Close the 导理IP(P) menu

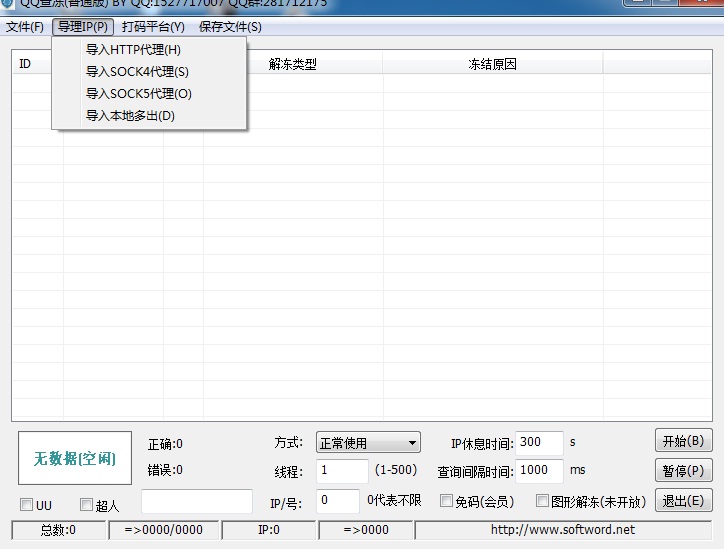tap(83, 27)
